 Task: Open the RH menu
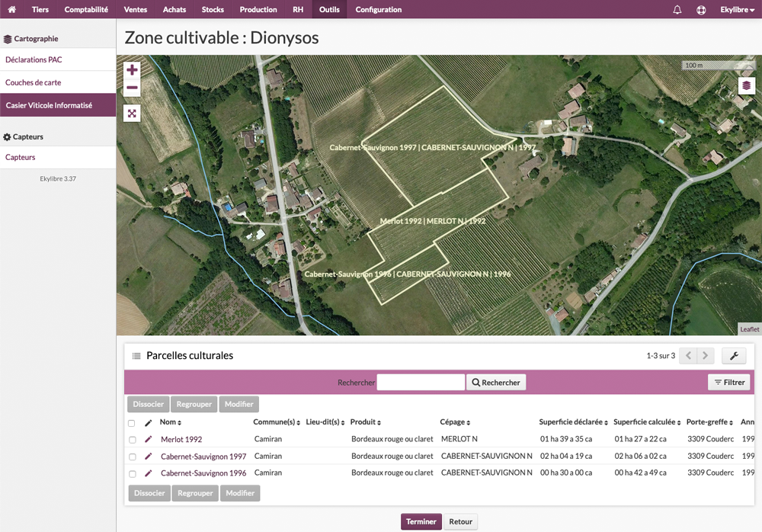point(298,10)
